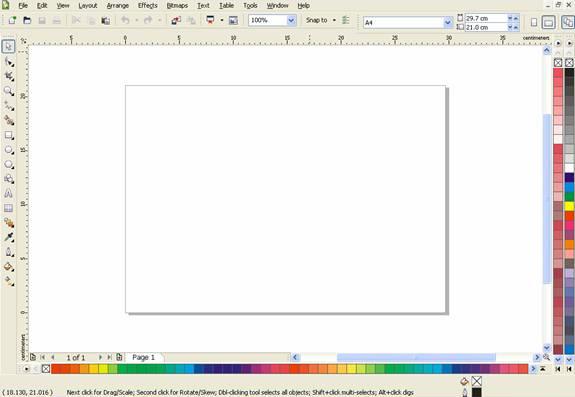The width and height of the screenshot is (575, 397).
Task: Expand the bottom color palette arrow beside its right scroll arrow
Action: tap(543, 369)
